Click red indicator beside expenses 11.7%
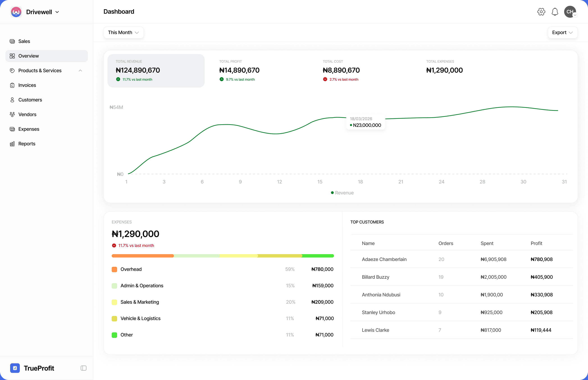Image resolution: width=588 pixels, height=380 pixels. (114, 246)
